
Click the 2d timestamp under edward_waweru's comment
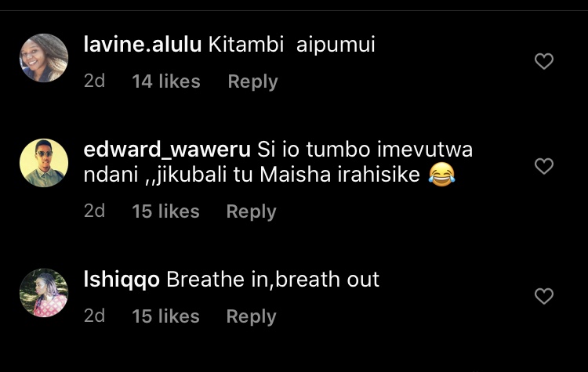click(95, 211)
